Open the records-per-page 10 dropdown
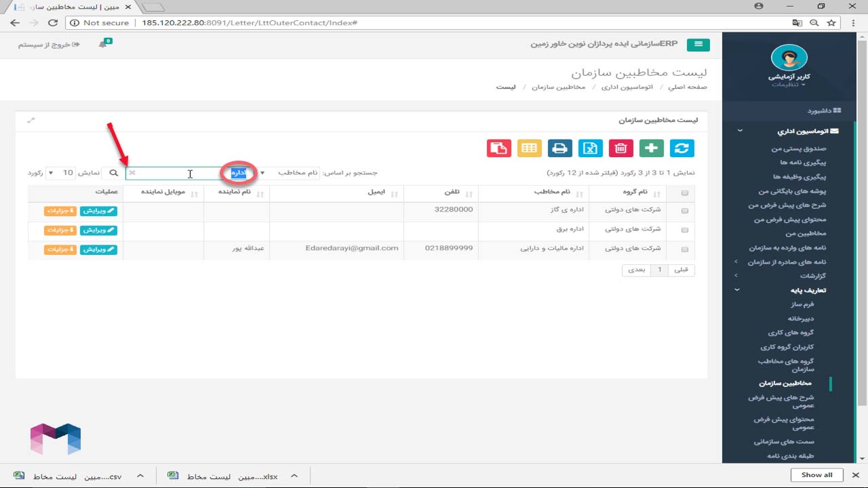Image resolution: width=868 pixels, height=488 pixels. click(x=60, y=173)
